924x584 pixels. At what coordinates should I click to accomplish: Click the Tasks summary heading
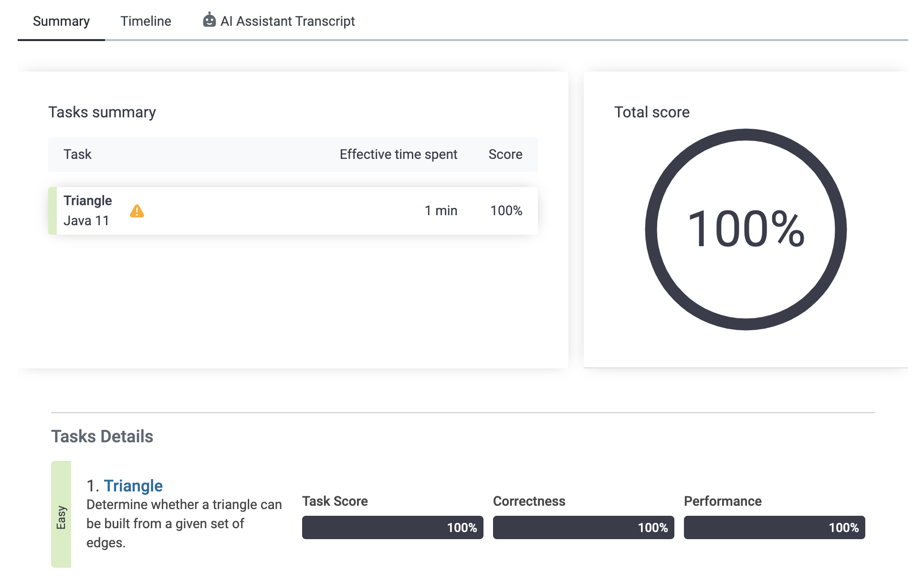(102, 112)
